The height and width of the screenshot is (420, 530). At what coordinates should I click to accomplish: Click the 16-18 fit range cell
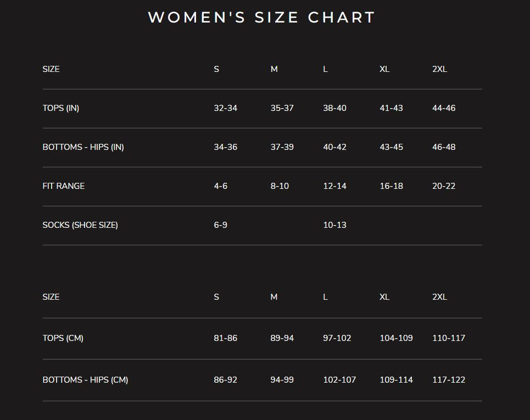[391, 186]
